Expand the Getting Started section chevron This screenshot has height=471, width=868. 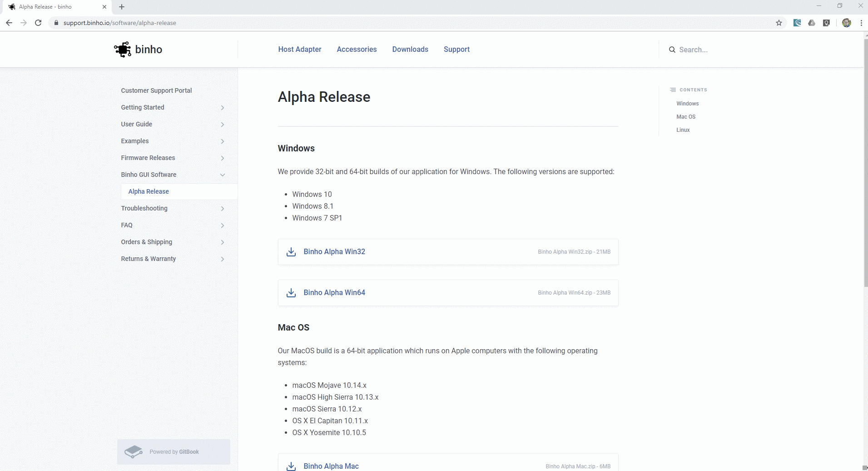pos(222,108)
